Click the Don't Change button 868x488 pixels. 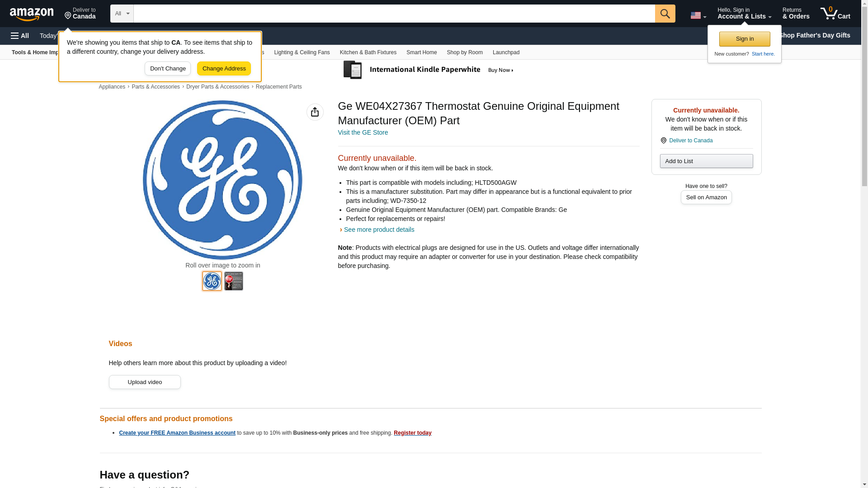click(x=167, y=69)
